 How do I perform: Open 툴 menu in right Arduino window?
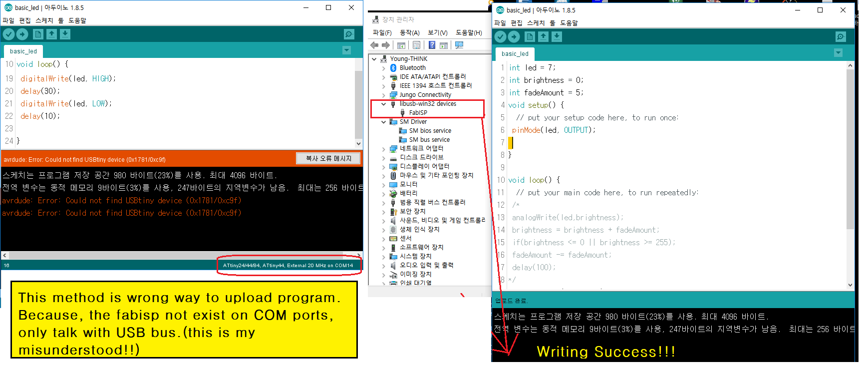coord(553,23)
